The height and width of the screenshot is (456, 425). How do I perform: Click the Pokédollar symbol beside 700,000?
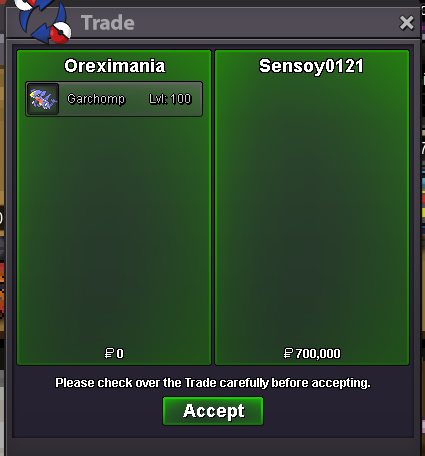coord(288,353)
